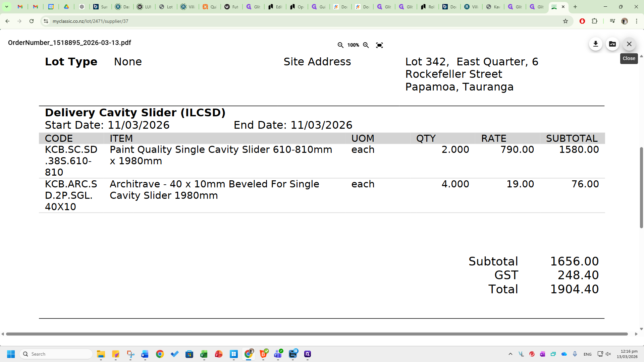644x362 pixels.
Task: Click the open-in-folder icon beside download
Action: coord(612,44)
